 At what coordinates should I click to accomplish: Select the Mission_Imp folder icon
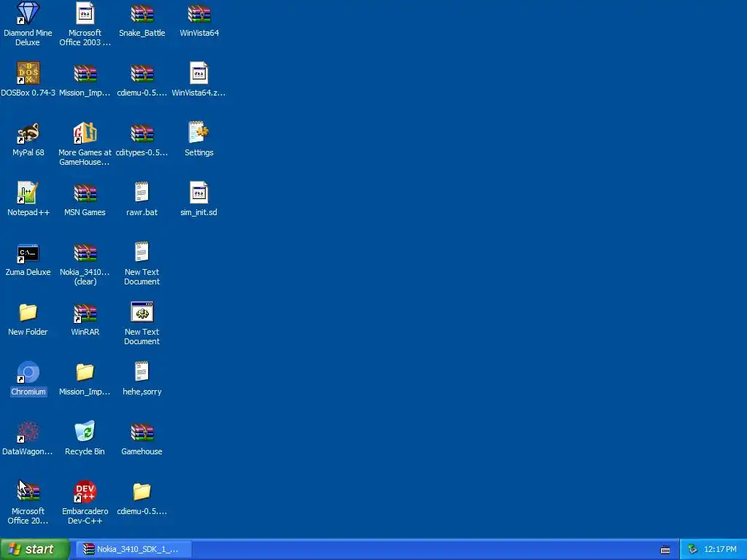tap(85, 373)
